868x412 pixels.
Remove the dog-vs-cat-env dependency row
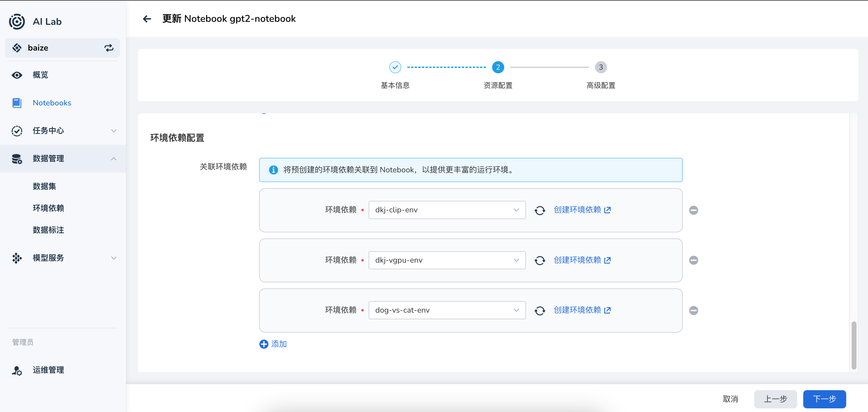point(693,310)
